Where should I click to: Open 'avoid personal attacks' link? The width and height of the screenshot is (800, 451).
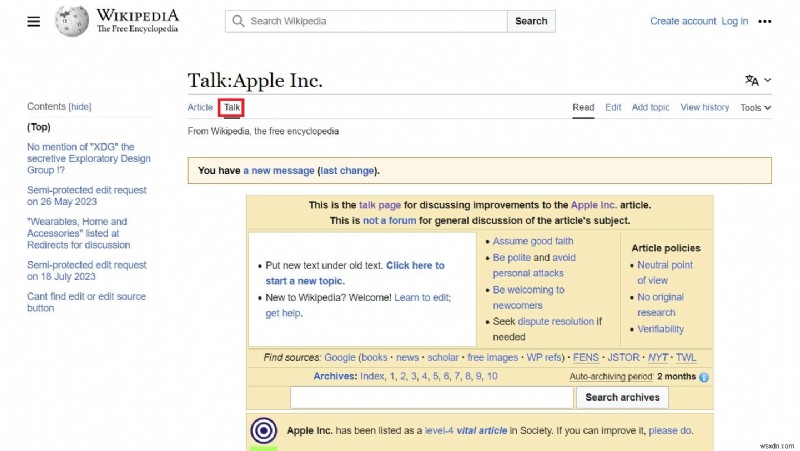pyautogui.click(x=534, y=265)
